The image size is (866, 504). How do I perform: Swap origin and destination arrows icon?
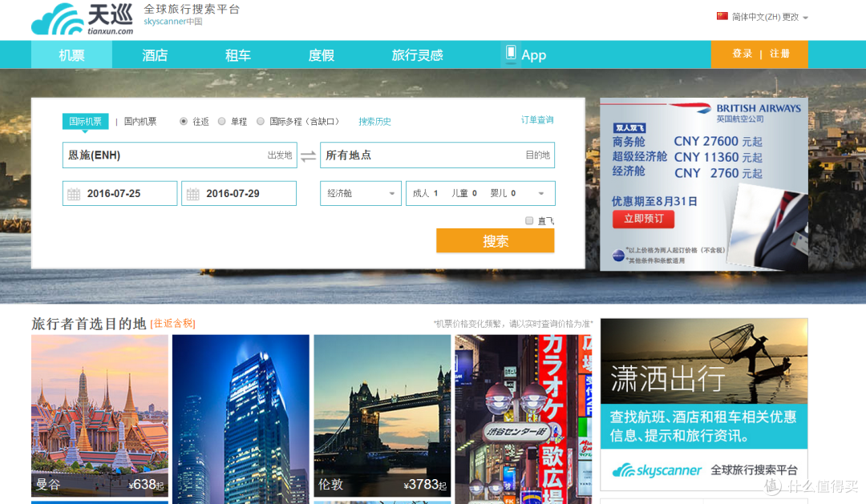[308, 156]
